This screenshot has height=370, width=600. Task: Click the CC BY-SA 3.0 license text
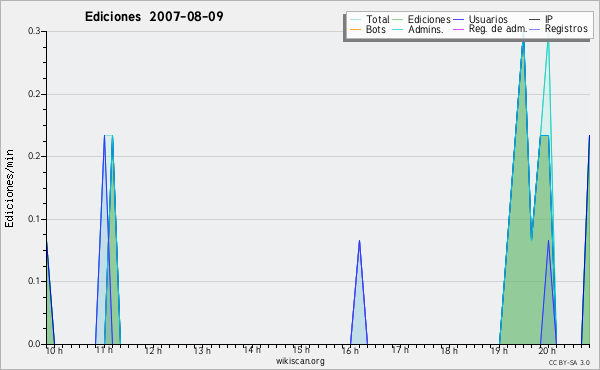569,362
